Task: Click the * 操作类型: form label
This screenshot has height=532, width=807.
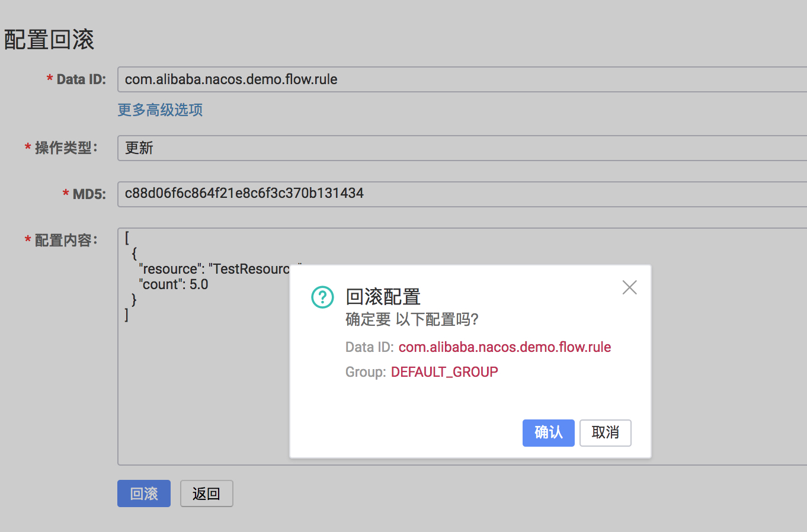Action: 61,148
